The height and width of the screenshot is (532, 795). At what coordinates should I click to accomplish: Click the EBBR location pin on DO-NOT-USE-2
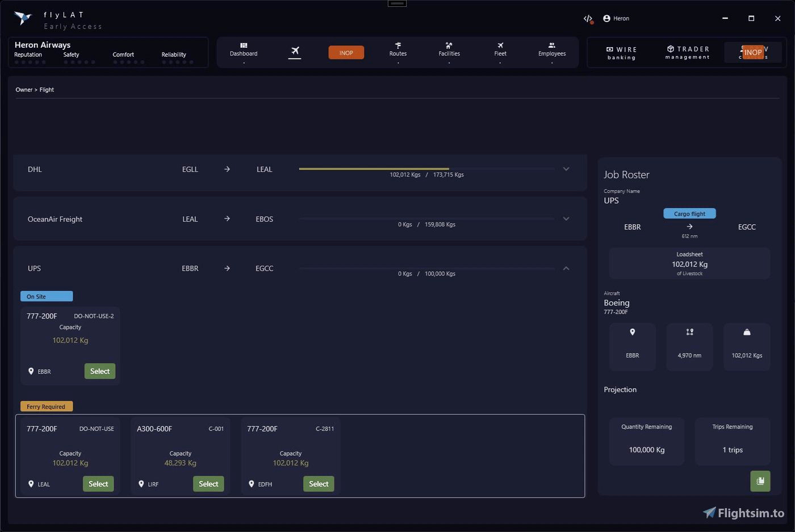(31, 371)
